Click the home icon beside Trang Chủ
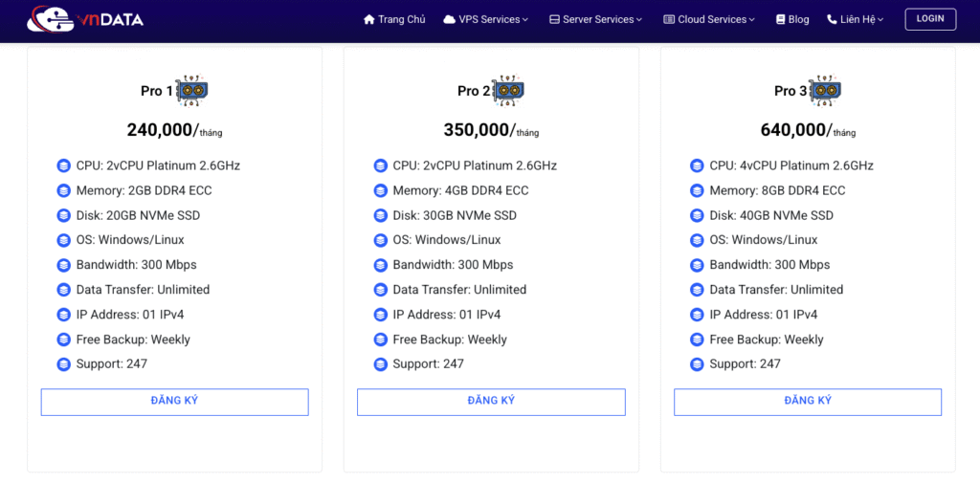Viewport: 980px width, 483px height. pos(369,19)
